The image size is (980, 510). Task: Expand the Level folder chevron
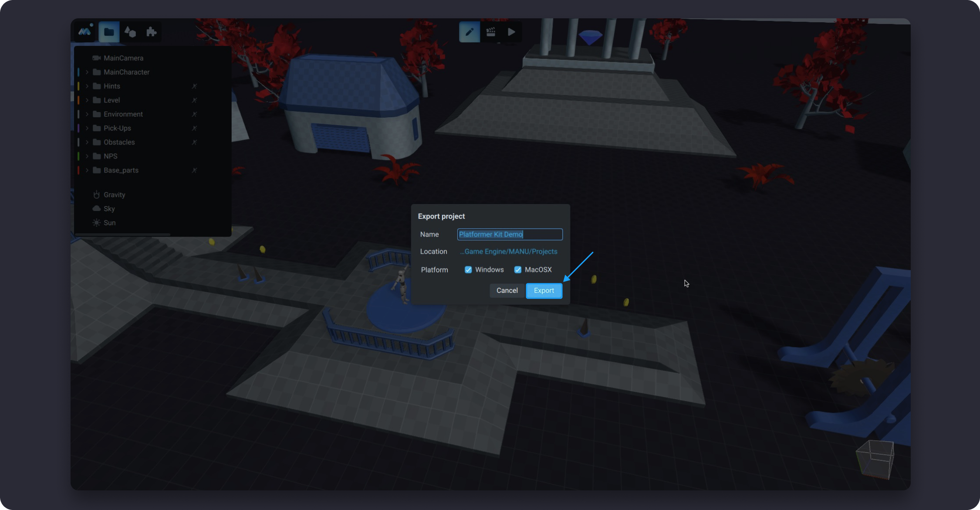coord(87,100)
